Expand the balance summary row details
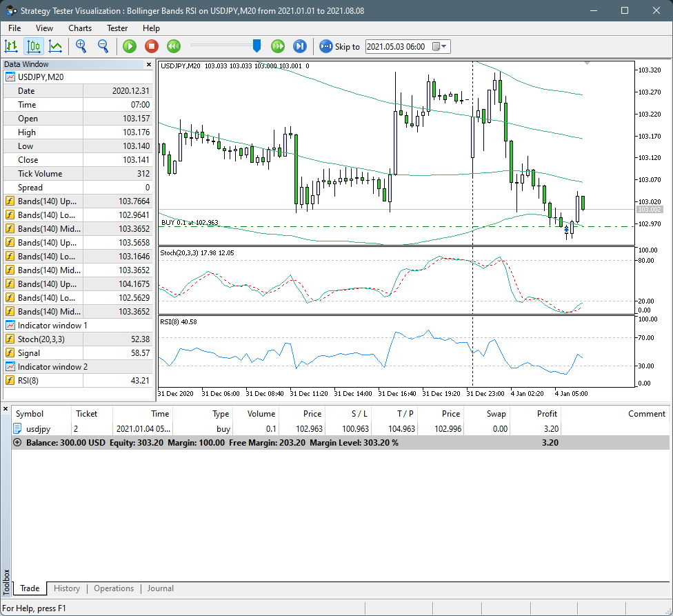Screen dimensions: 673x616 click(17, 442)
